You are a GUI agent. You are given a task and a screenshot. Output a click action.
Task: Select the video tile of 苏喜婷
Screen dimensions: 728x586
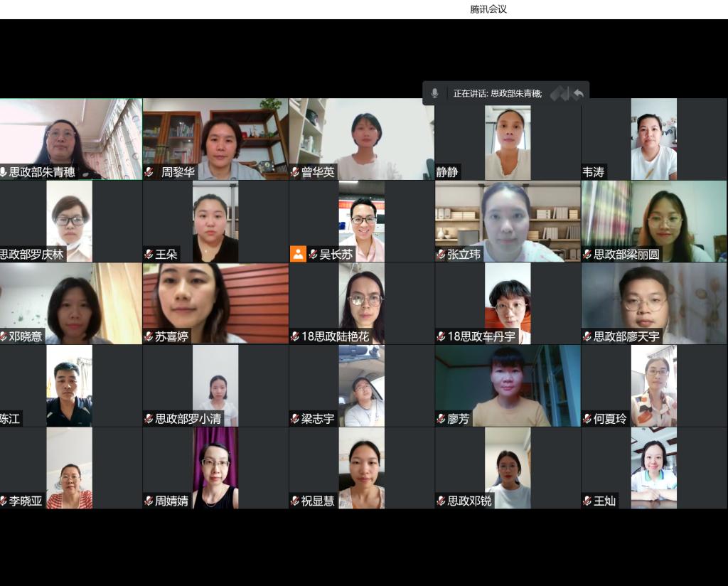(x=216, y=304)
